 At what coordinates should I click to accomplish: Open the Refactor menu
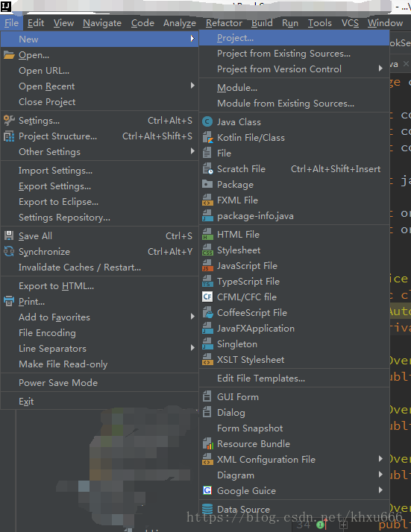(225, 23)
